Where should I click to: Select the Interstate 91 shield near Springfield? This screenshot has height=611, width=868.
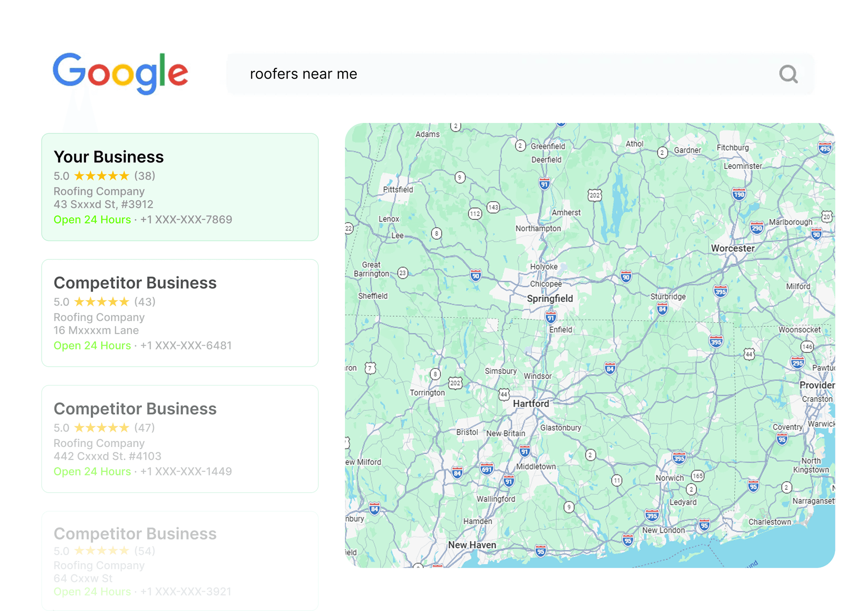pos(551,317)
